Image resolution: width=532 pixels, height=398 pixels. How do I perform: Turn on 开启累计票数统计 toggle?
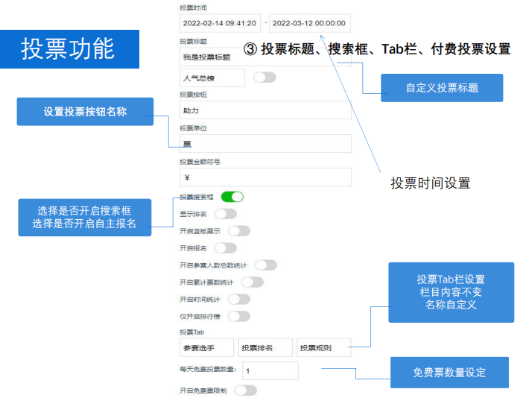coord(252,282)
